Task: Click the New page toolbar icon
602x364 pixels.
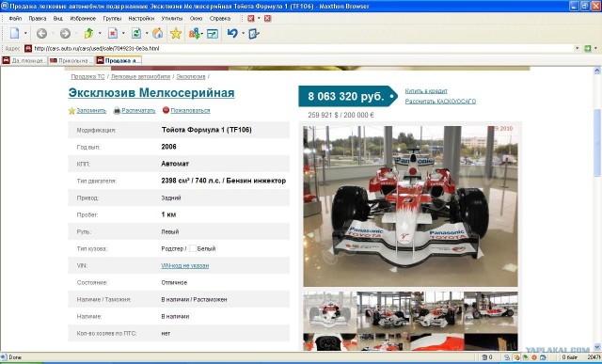Action: (x=15, y=34)
